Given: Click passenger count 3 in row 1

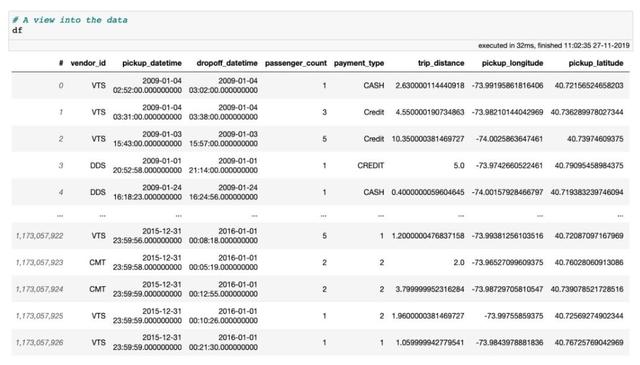Looking at the screenshot, I should 324,112.
